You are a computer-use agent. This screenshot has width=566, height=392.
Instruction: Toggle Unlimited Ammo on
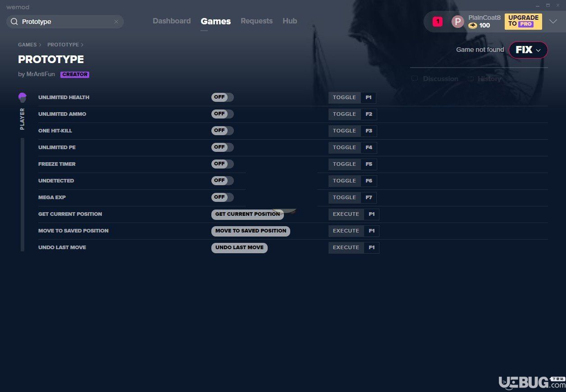click(x=223, y=114)
